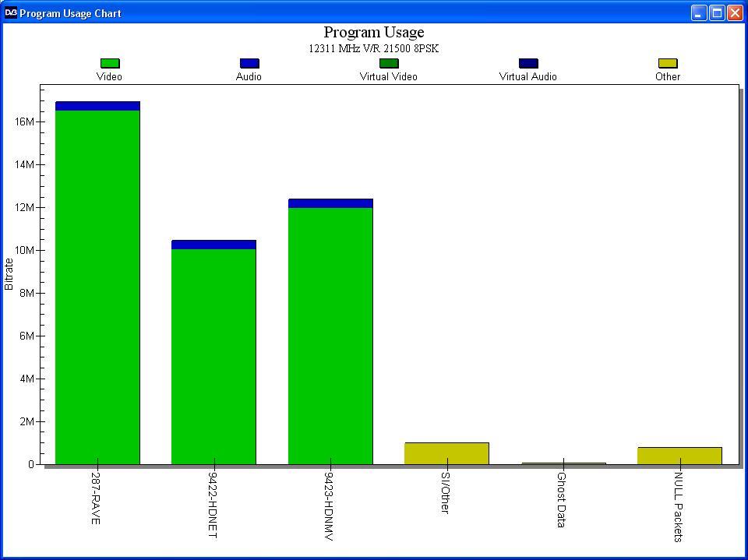The height and width of the screenshot is (560, 748).
Task: Click the green Video legend swatch
Action: [110, 63]
